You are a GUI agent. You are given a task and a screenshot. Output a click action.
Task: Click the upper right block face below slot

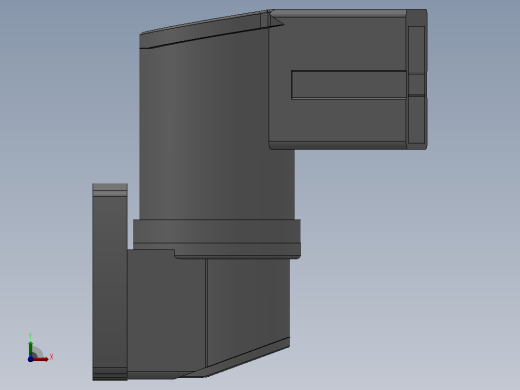click(x=337, y=120)
